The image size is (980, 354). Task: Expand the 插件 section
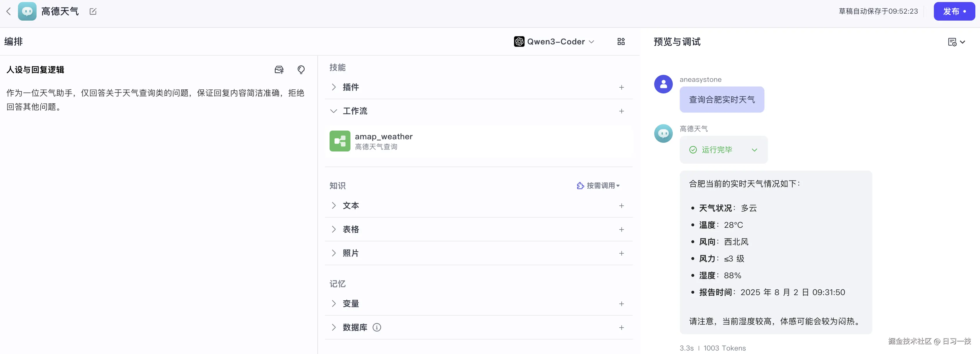[x=334, y=87]
